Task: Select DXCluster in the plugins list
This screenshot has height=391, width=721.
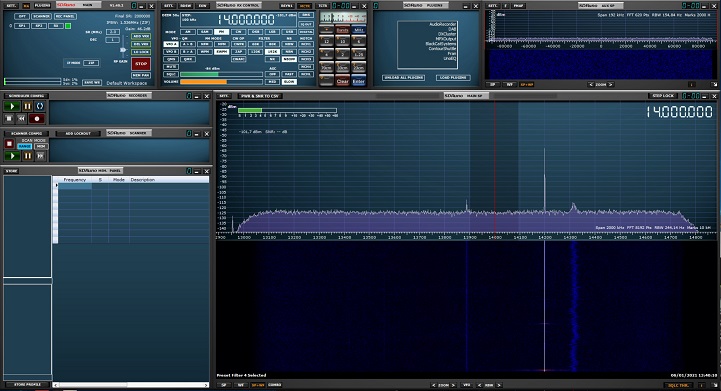Action: (x=446, y=34)
